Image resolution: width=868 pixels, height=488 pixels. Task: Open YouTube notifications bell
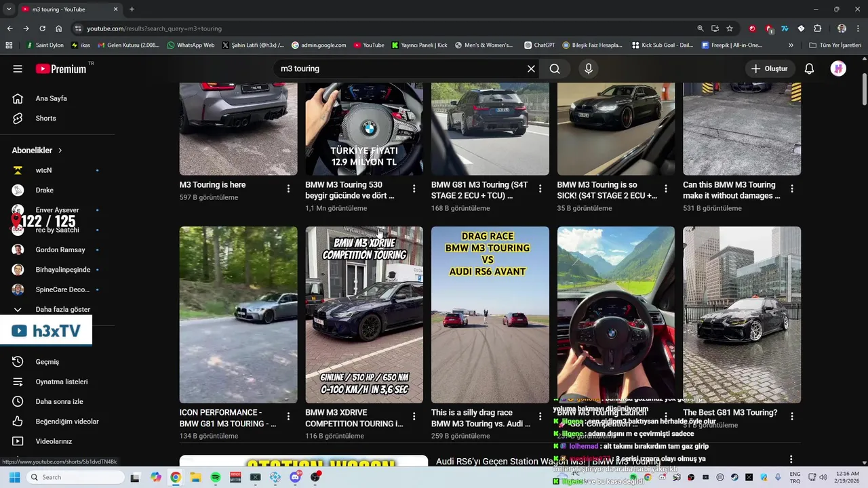click(x=809, y=68)
